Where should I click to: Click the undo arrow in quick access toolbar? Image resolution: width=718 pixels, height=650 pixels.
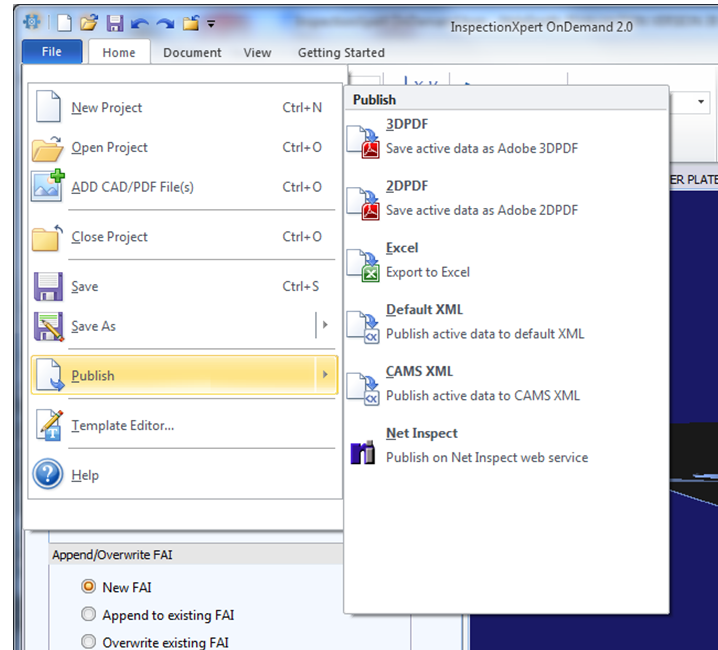[x=140, y=23]
